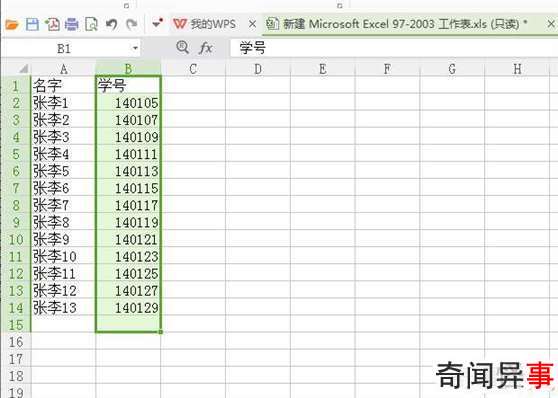Redo the last undone action

tap(132, 25)
